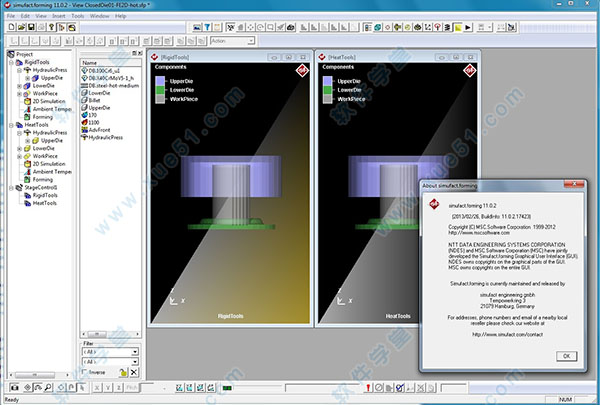
Task: Toggle the Inverse checkbox
Action: 86,372
